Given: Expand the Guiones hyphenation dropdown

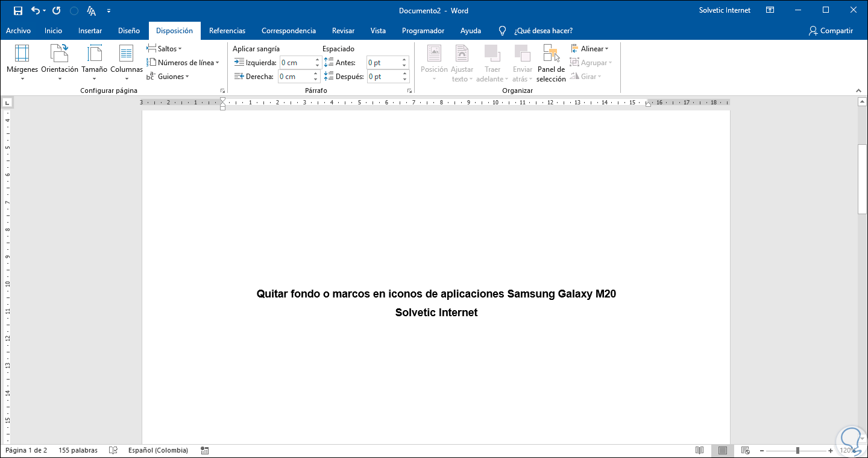Looking at the screenshot, I should tap(168, 77).
